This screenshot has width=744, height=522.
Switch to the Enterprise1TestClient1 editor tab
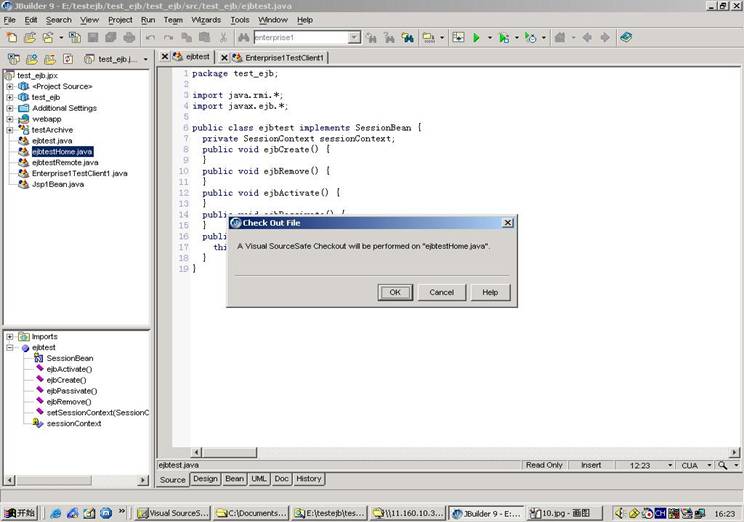tap(284, 57)
